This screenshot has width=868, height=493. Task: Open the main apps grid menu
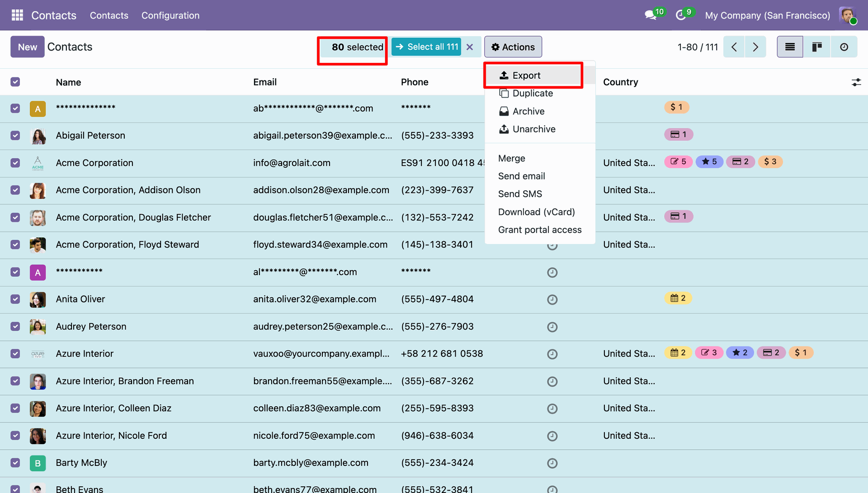click(x=17, y=15)
